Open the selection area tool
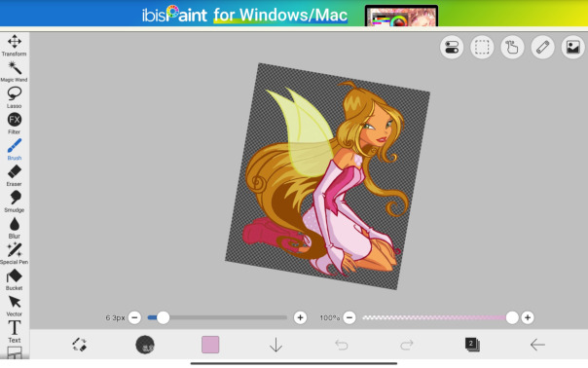This screenshot has height=368, width=588. (482, 48)
